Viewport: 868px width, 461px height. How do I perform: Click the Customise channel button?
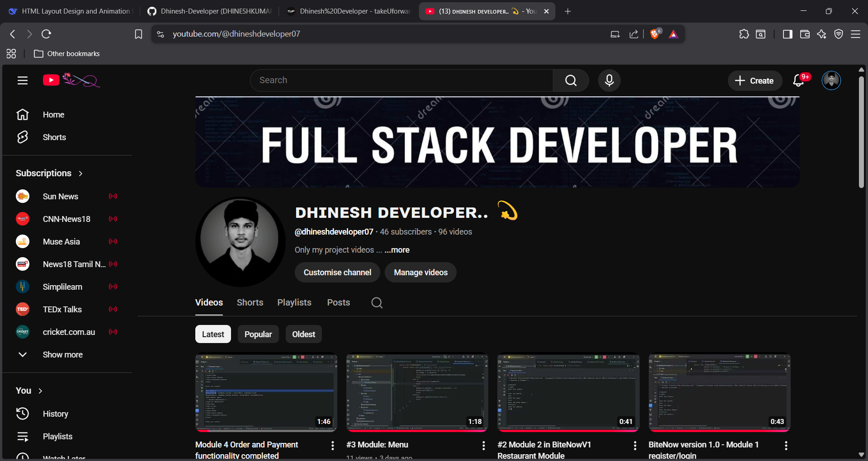point(337,272)
